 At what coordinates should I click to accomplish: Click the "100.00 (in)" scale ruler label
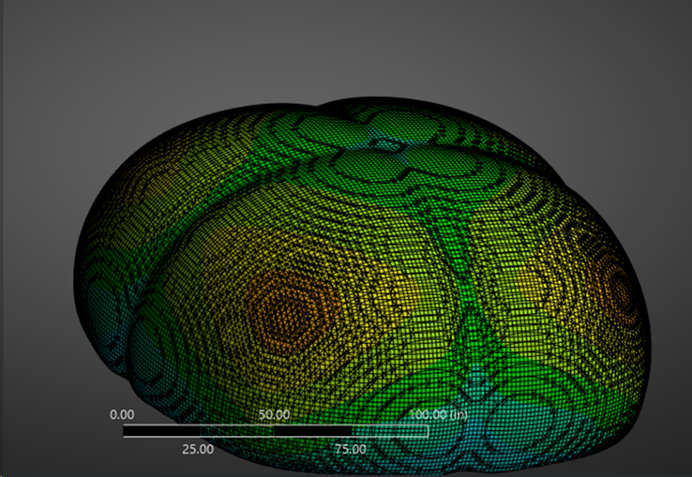click(438, 415)
